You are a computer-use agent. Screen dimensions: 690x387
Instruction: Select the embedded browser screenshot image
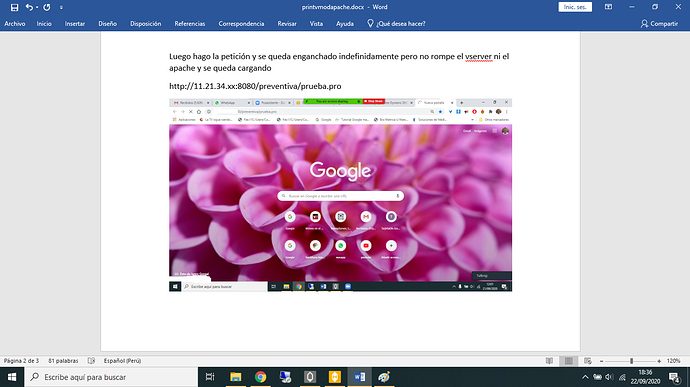340,195
